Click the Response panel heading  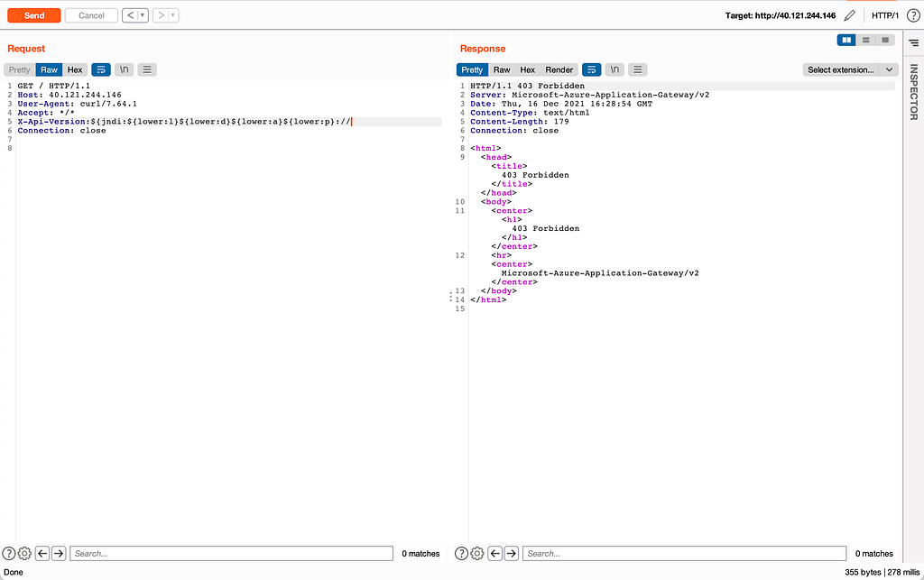[483, 49]
